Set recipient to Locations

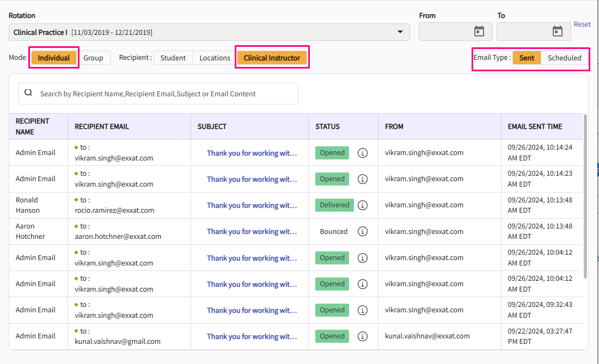point(215,58)
